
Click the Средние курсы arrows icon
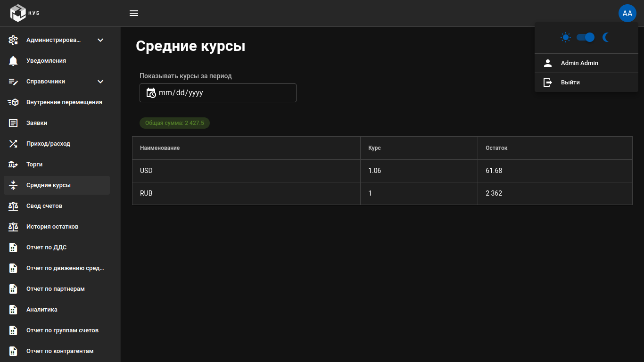13,185
